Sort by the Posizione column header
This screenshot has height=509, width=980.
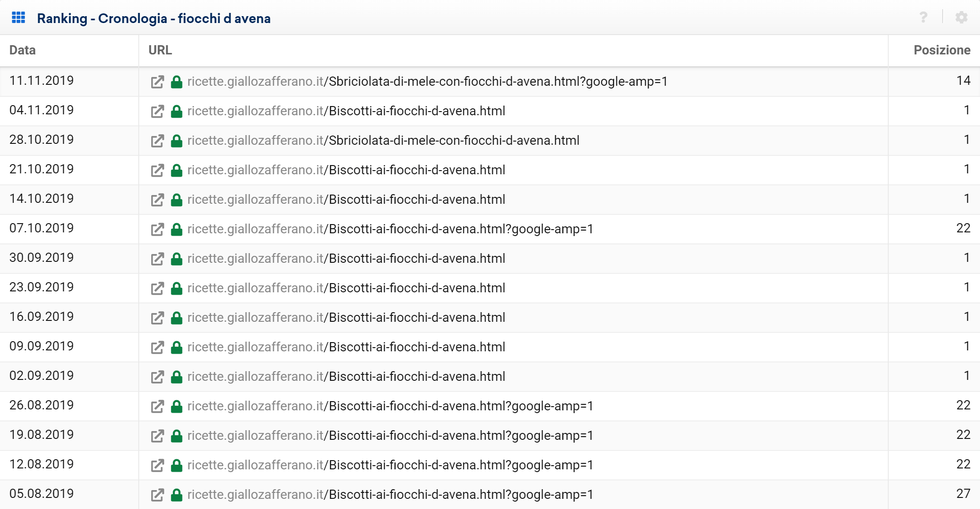[942, 50]
